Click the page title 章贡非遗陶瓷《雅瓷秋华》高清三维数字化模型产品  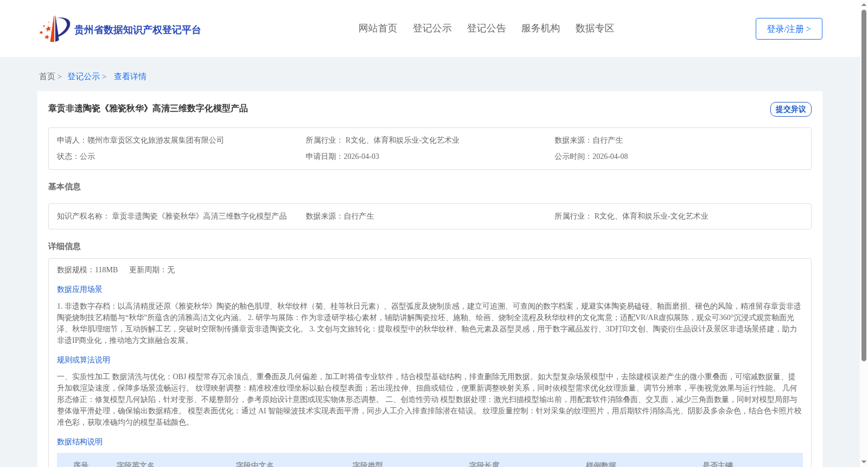(x=148, y=108)
